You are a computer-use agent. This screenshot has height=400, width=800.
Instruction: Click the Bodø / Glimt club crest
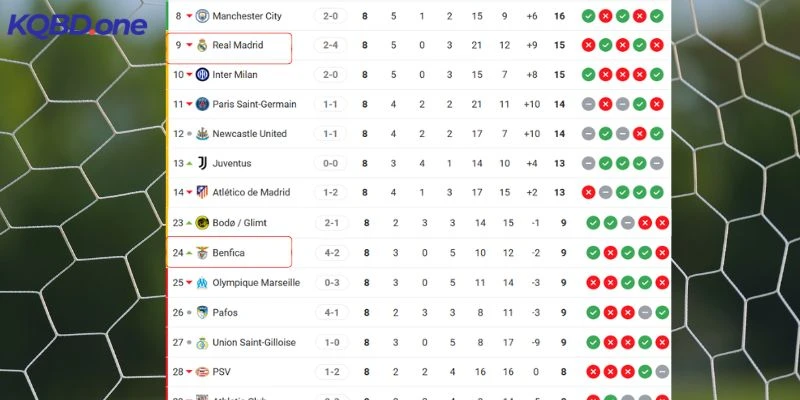pos(202,223)
